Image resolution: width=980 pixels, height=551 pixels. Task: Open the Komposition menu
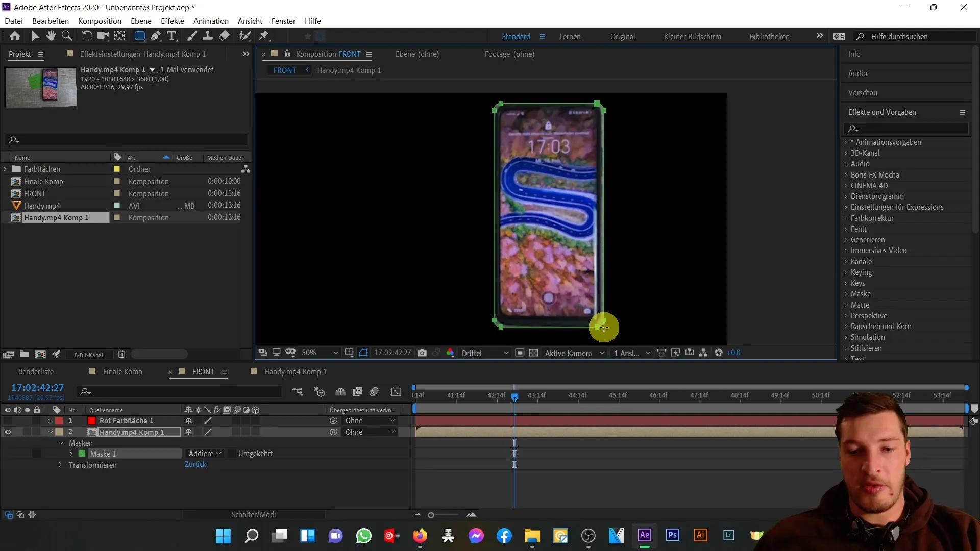point(100,21)
